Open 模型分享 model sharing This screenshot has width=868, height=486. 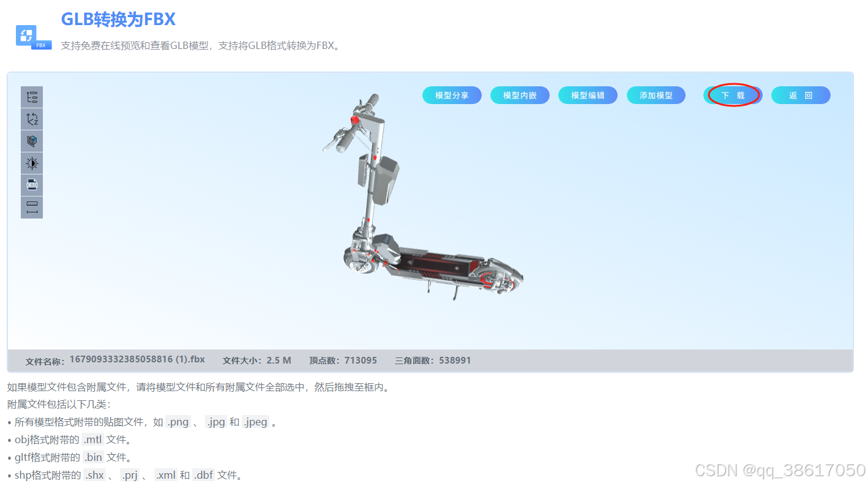tap(452, 95)
